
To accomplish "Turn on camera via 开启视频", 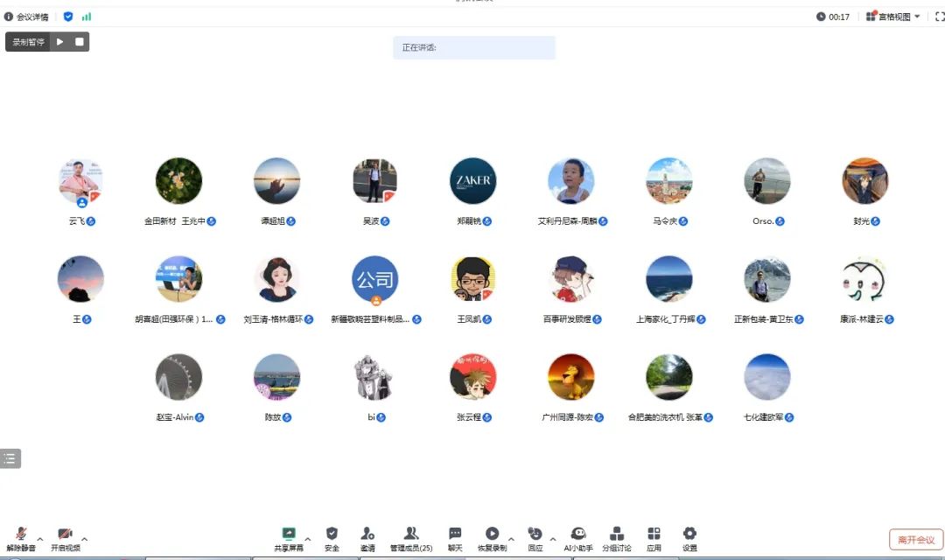I will (65, 540).
